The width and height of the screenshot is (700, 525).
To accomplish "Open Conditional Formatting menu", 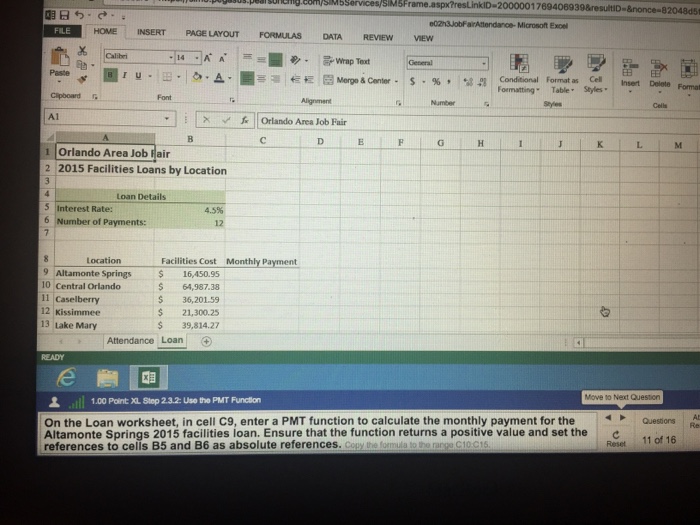I will pos(519,74).
